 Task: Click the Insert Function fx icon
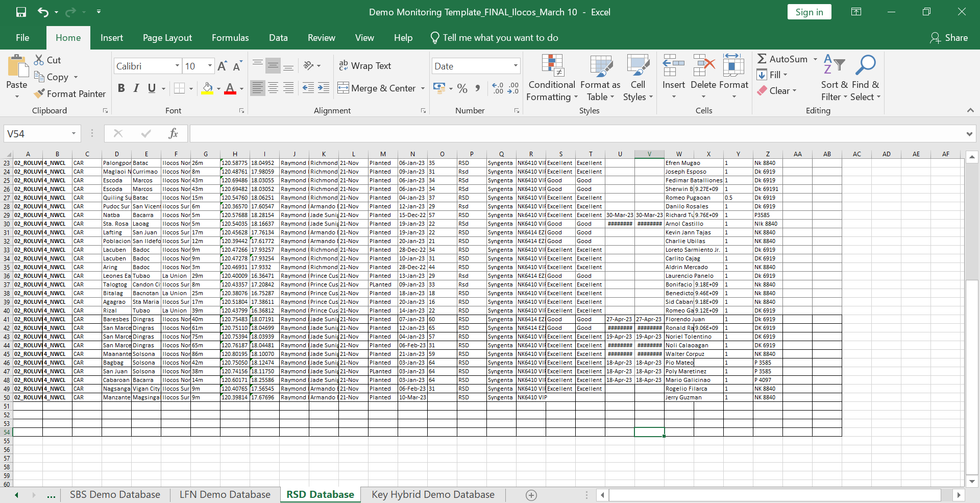coord(173,133)
